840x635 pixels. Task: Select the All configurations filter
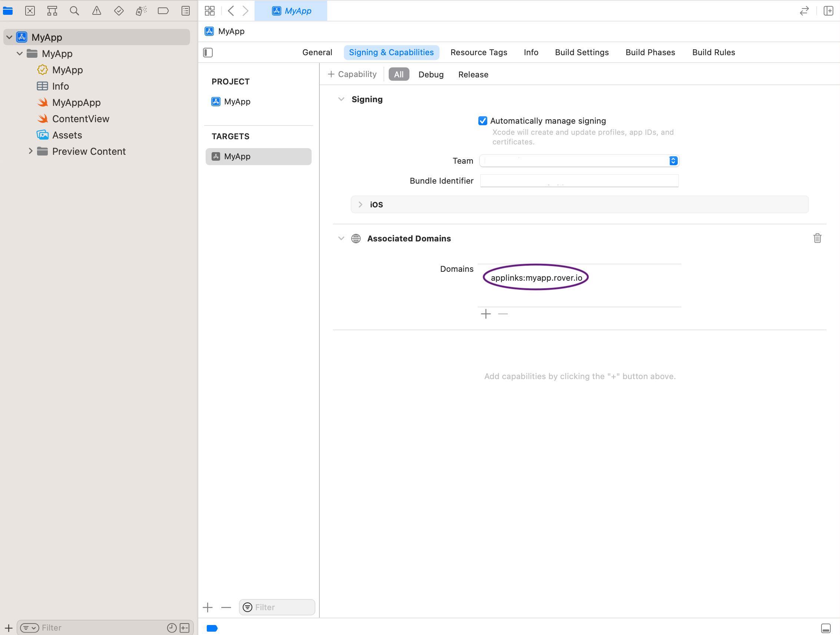[399, 74]
